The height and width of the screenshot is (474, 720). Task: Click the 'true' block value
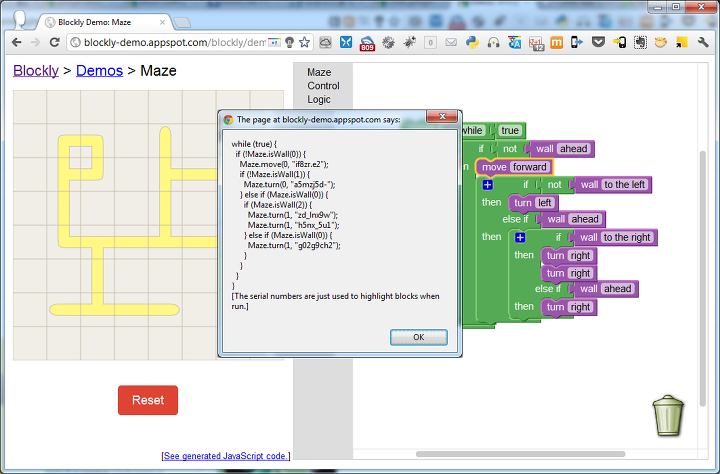coord(510,130)
